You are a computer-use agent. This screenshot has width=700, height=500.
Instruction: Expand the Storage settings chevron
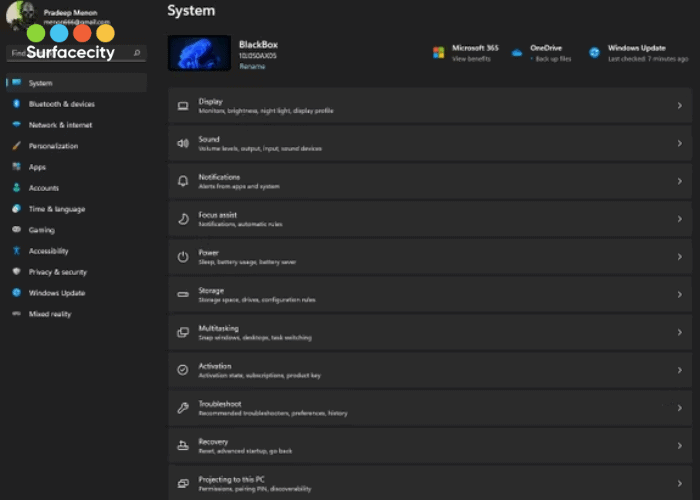click(679, 295)
